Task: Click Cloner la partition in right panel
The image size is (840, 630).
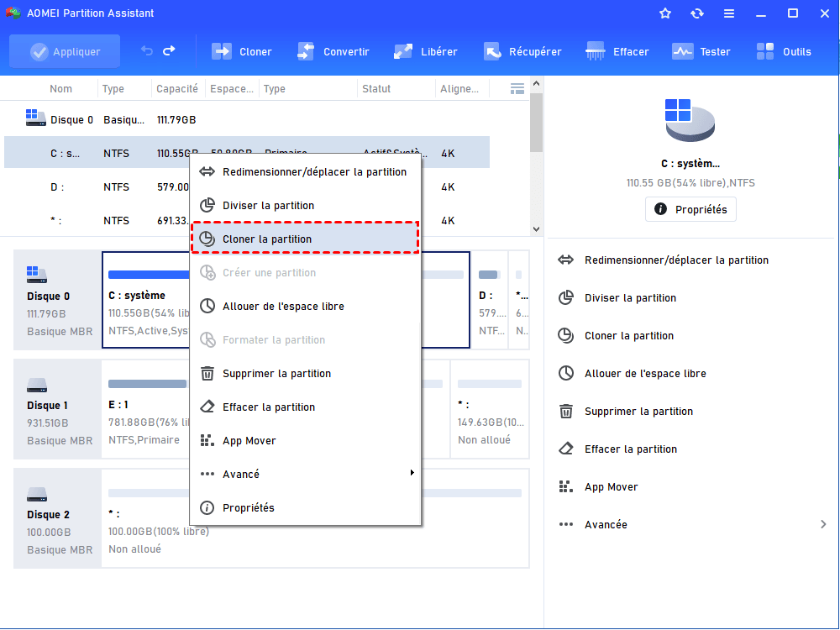Action: [x=629, y=336]
